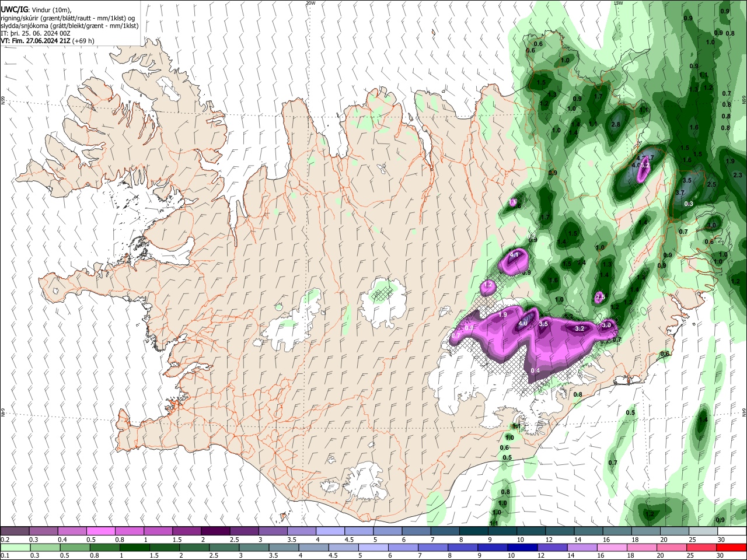Viewport: 747px width, 560px height.
Task: Click the 3.7 precipitation value on the map
Action: [x=680, y=192]
